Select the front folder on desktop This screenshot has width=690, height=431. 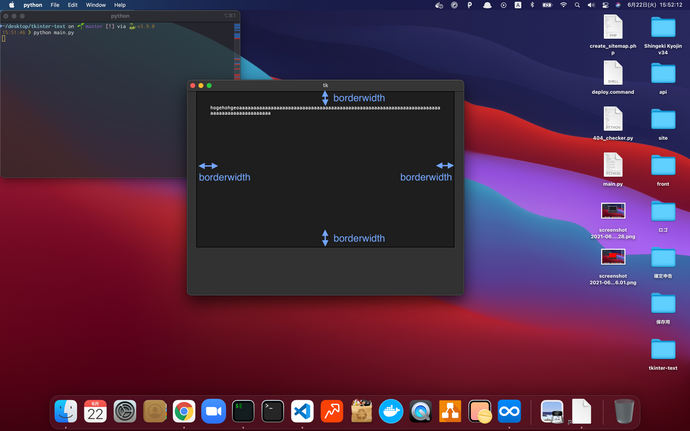click(x=663, y=170)
